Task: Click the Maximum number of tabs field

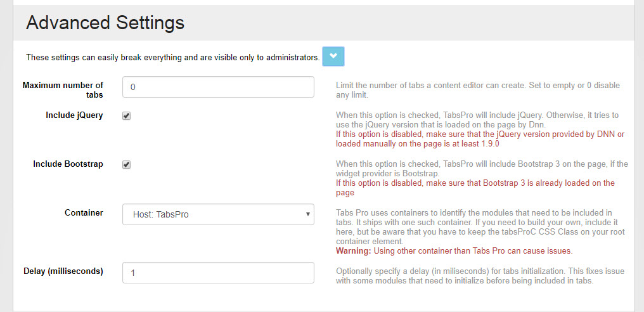Action: tap(218, 87)
